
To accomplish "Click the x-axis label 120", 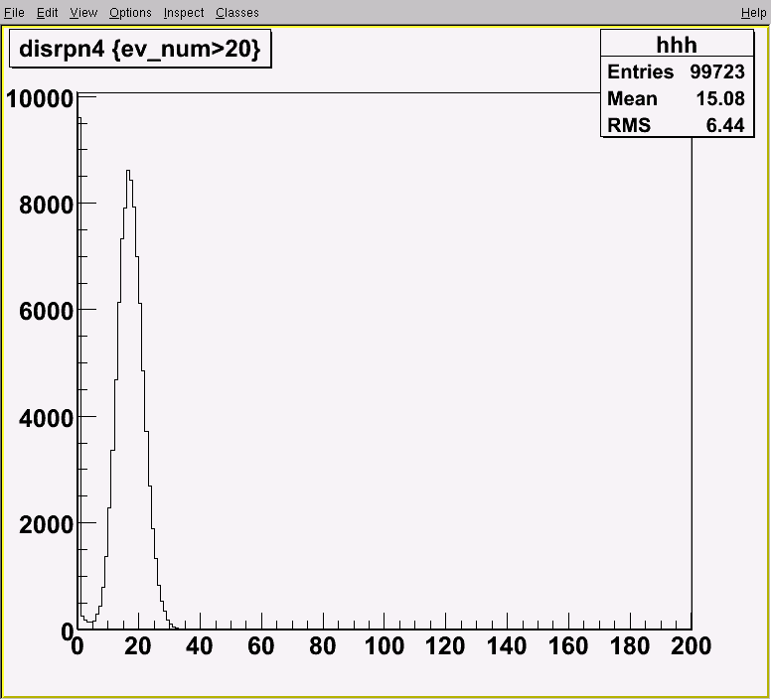I will 445,646.
